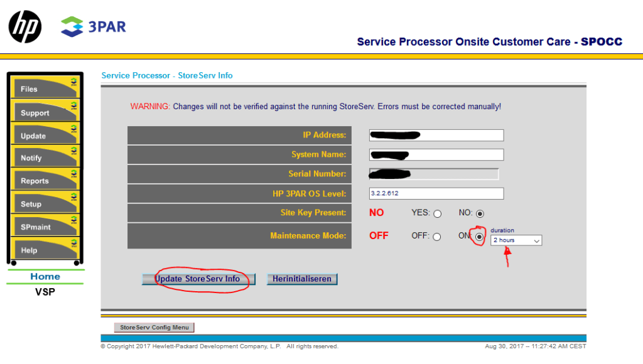Click the 'System Name:' label

point(318,154)
